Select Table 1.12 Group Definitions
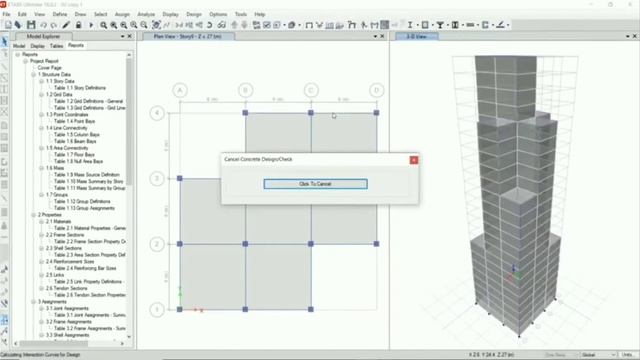640x360 pixels. pos(82,202)
